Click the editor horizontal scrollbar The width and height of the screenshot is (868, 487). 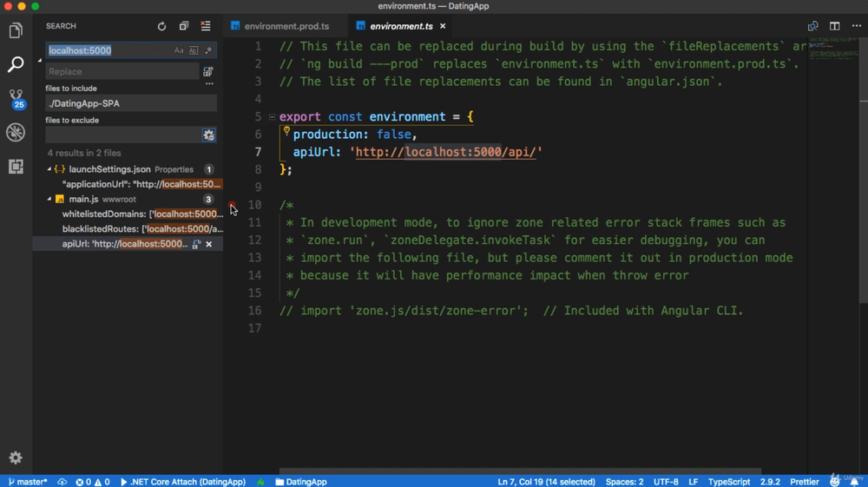(x=520, y=471)
